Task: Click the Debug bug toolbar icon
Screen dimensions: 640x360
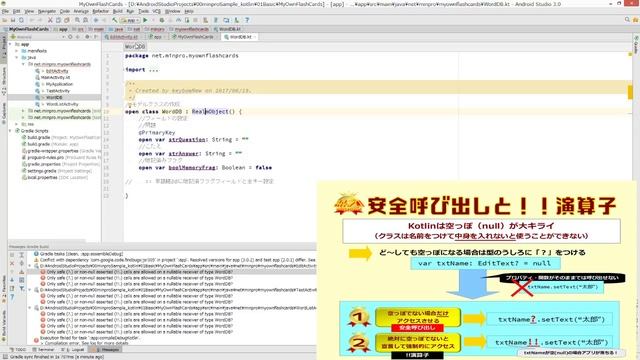Action: [x=162, y=20]
